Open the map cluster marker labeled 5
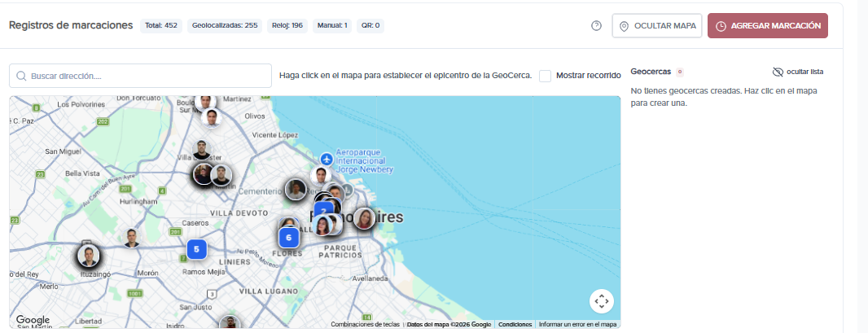868x333 pixels. tap(196, 249)
